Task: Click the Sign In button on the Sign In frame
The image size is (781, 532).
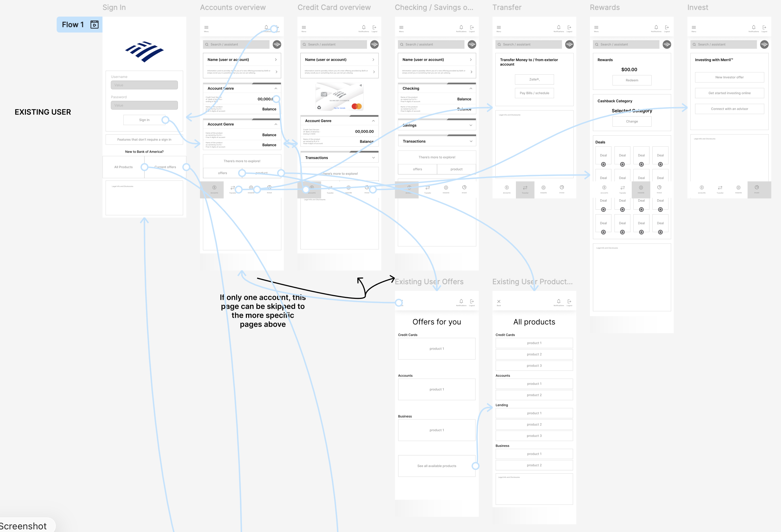Action: point(144,120)
